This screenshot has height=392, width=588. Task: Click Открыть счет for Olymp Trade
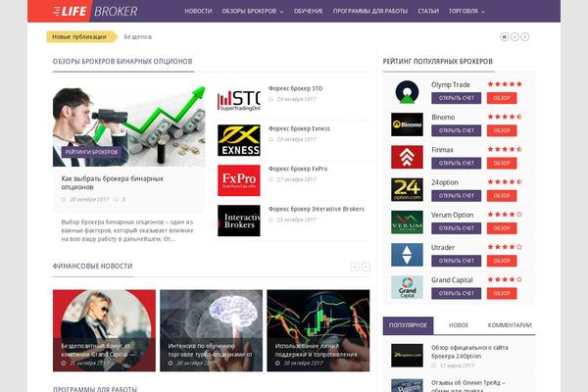456,98
